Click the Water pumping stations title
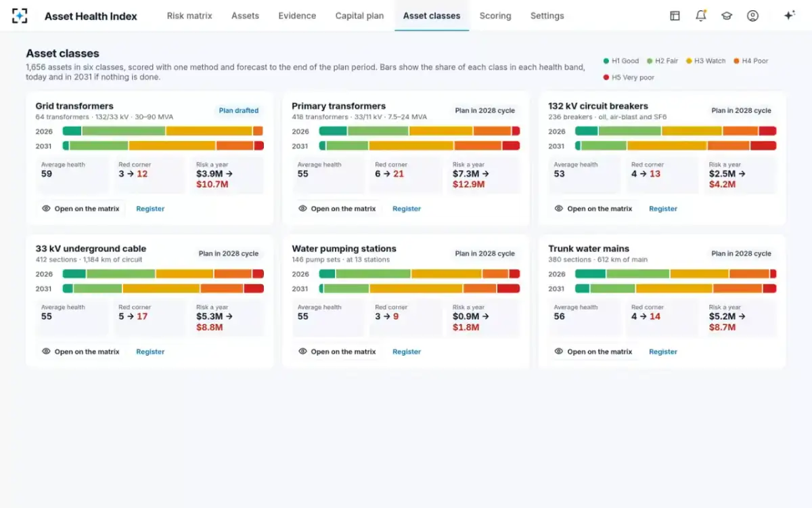The height and width of the screenshot is (508, 812). click(x=344, y=249)
